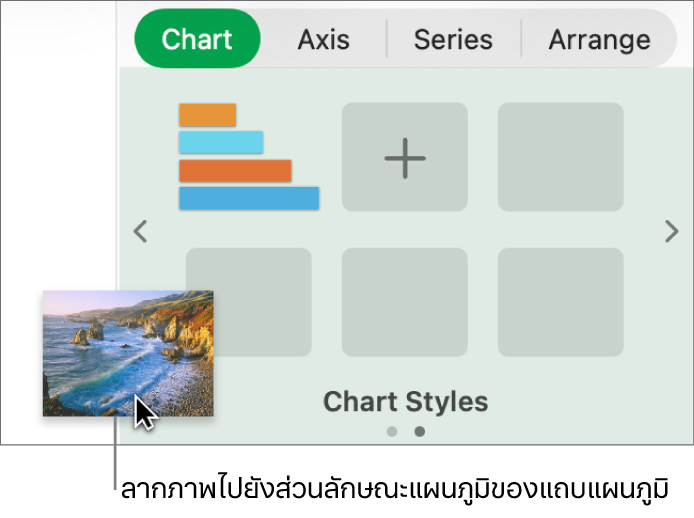Click the light blue bar in the chart style
Viewport: 694px width, 518px height.
point(221,142)
